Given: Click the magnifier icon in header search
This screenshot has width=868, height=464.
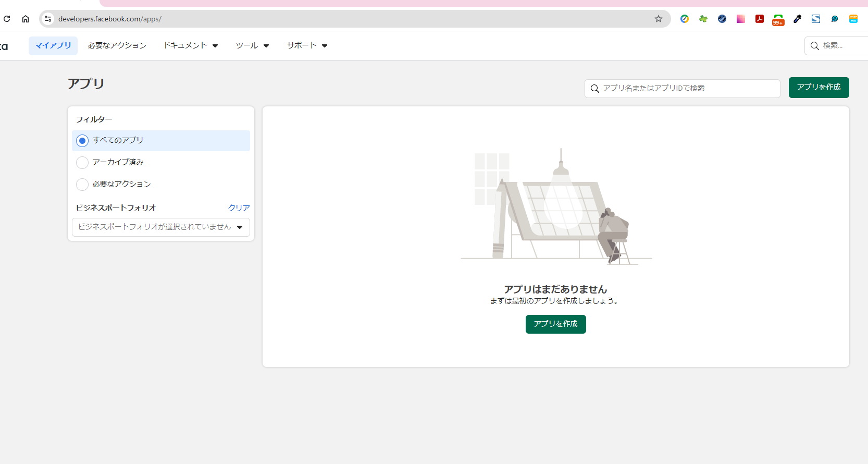Looking at the screenshot, I should pos(815,46).
